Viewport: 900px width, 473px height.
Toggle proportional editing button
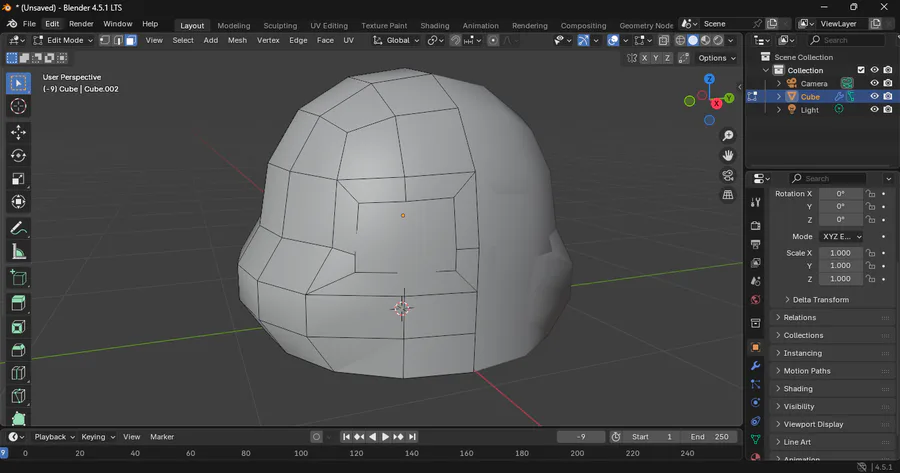click(x=492, y=40)
